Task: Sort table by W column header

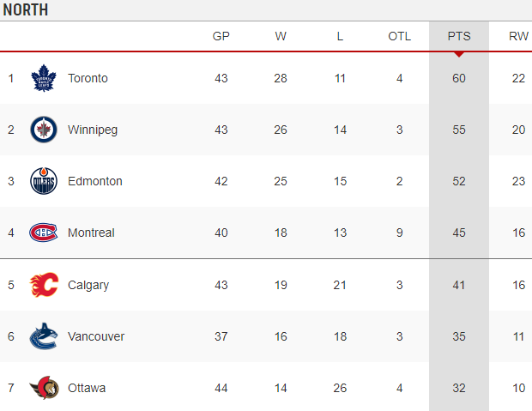Action: 281,36
